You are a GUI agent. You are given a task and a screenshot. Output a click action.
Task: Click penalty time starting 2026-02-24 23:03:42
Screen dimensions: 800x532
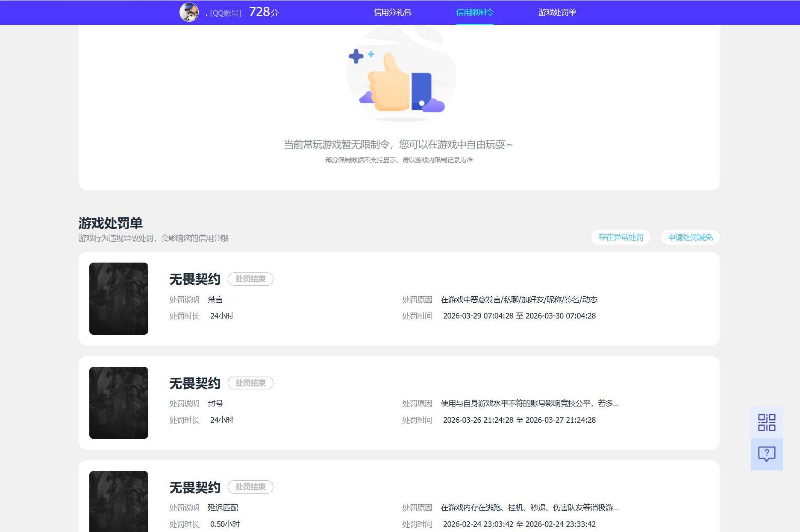coord(519,524)
